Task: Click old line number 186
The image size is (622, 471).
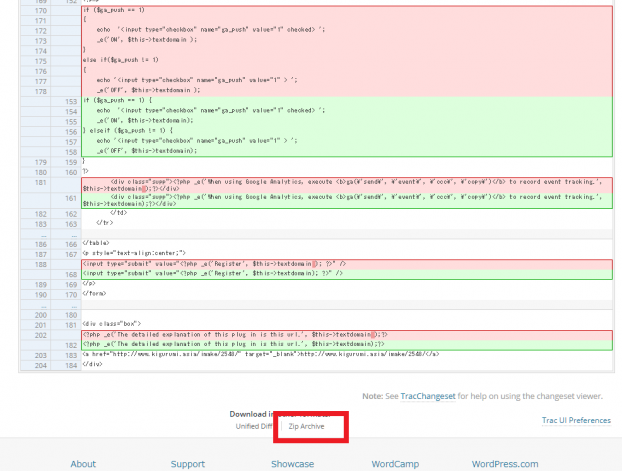Action: (40, 244)
